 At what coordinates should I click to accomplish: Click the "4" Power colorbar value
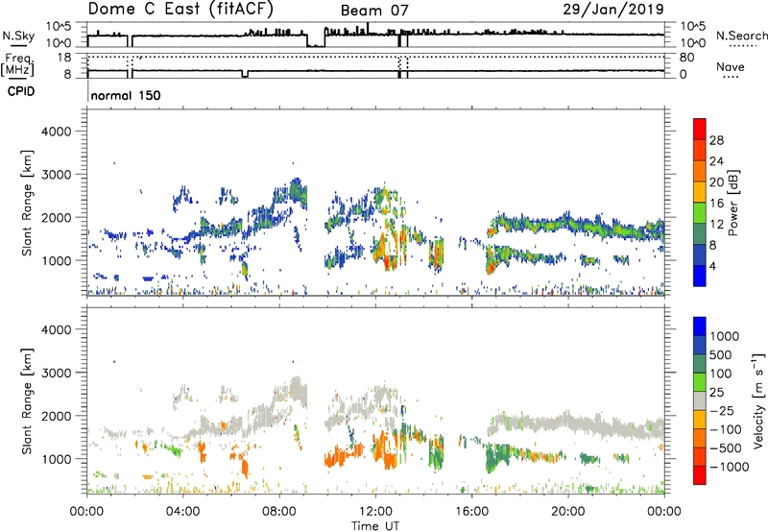click(x=713, y=267)
